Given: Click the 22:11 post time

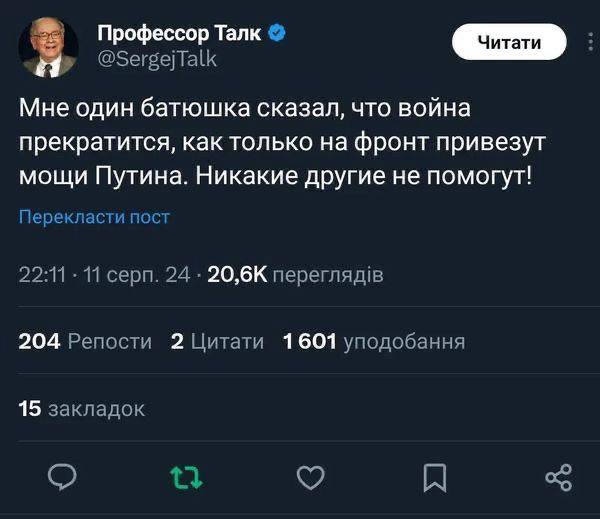Looking at the screenshot, I should point(43,274).
